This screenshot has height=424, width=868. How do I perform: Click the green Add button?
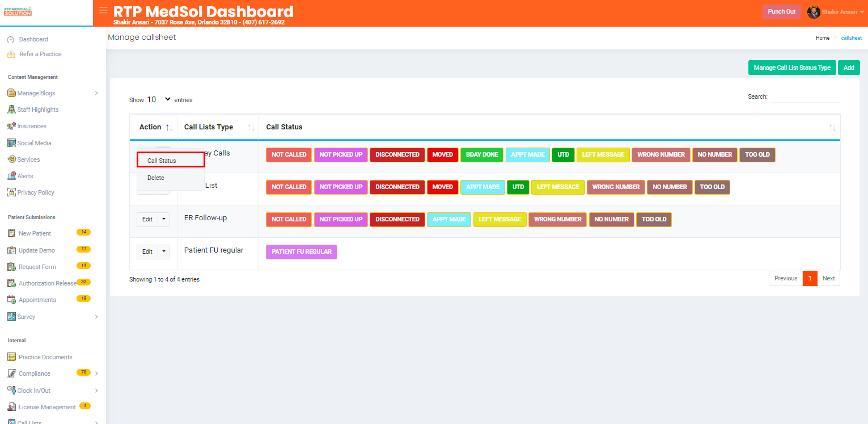point(849,68)
